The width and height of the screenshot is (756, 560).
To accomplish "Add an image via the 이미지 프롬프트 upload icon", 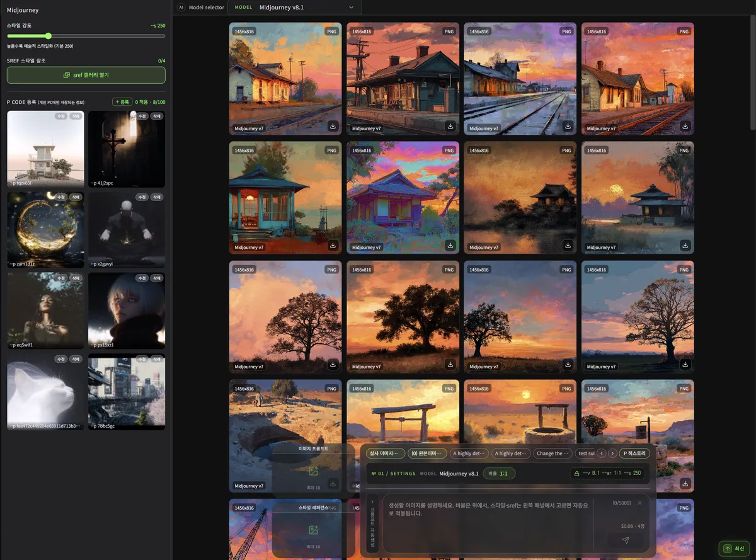I will 313,471.
